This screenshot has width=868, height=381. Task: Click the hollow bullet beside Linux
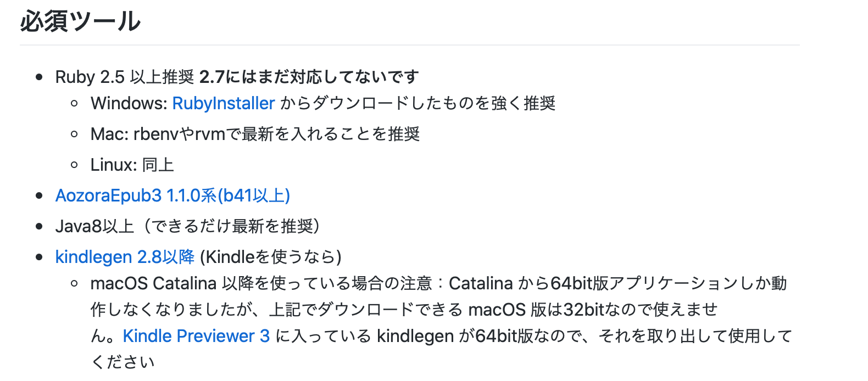[x=75, y=165]
